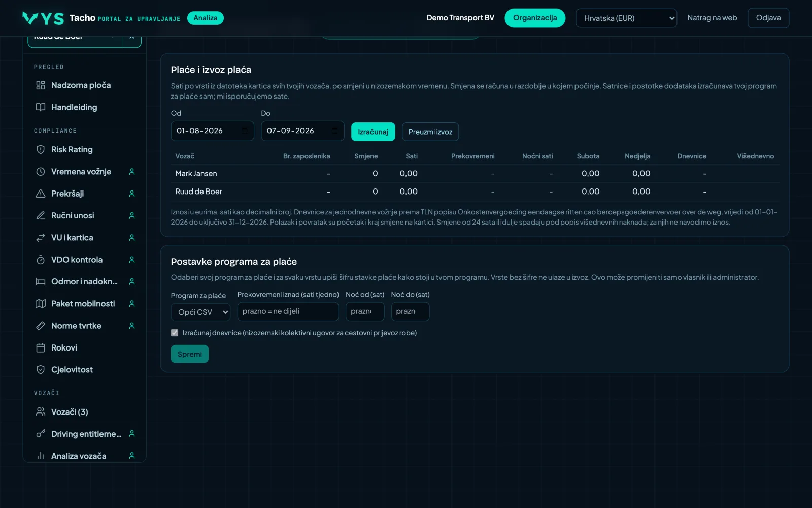Click the ruler icon for Norme tvrtke
The width and height of the screenshot is (812, 508).
pos(41,326)
